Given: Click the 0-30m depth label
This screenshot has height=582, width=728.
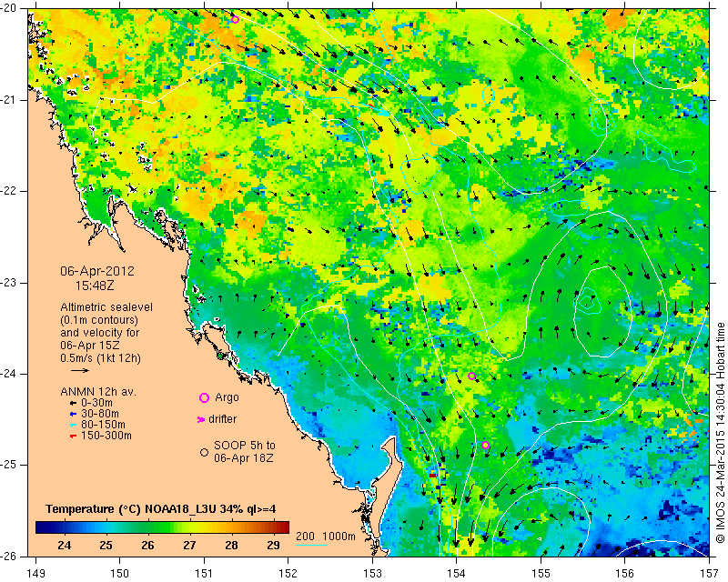Looking at the screenshot, I should [x=96, y=403].
